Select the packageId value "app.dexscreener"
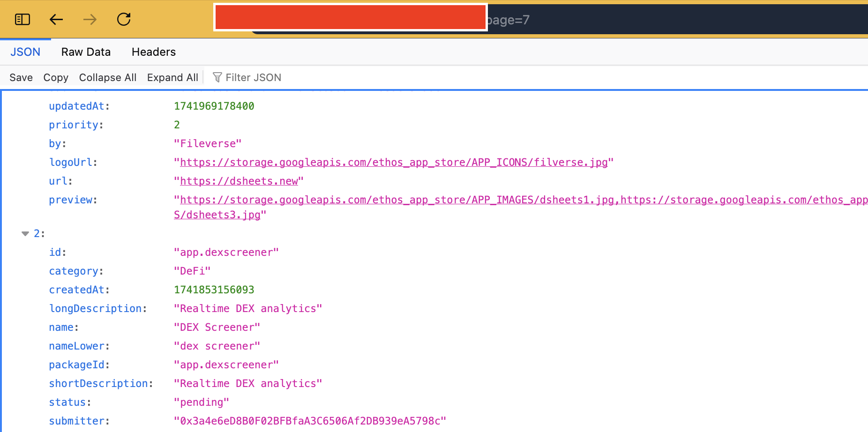 click(x=226, y=365)
